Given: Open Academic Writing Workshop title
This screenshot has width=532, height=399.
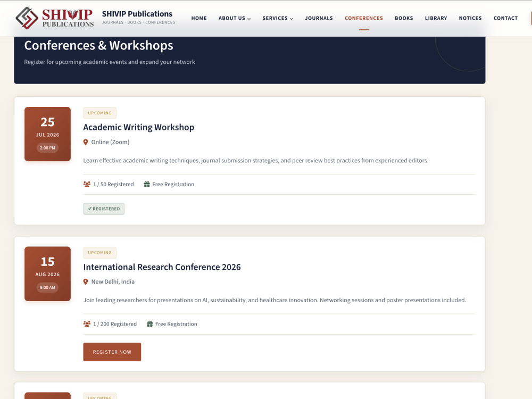Looking at the screenshot, I should coord(139,127).
